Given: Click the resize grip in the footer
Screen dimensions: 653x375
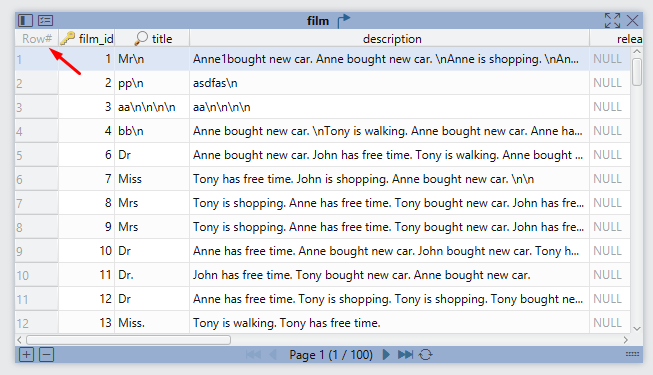Looking at the screenshot, I should 632,354.
